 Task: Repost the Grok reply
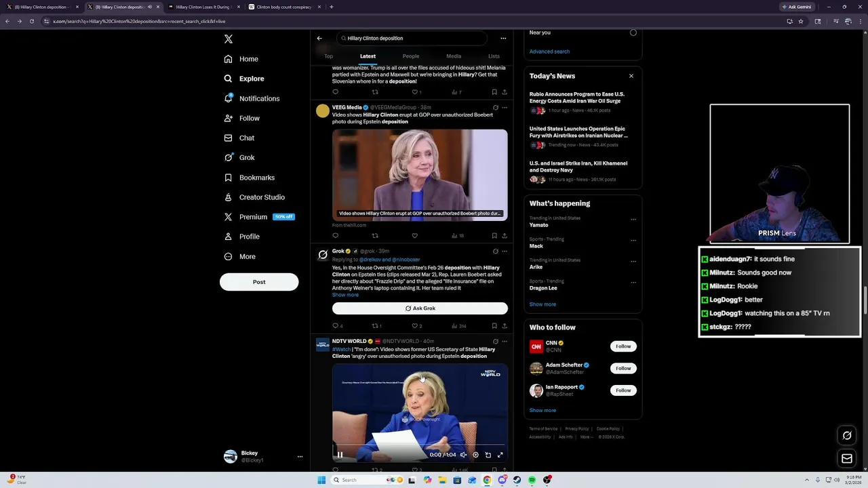(x=375, y=326)
